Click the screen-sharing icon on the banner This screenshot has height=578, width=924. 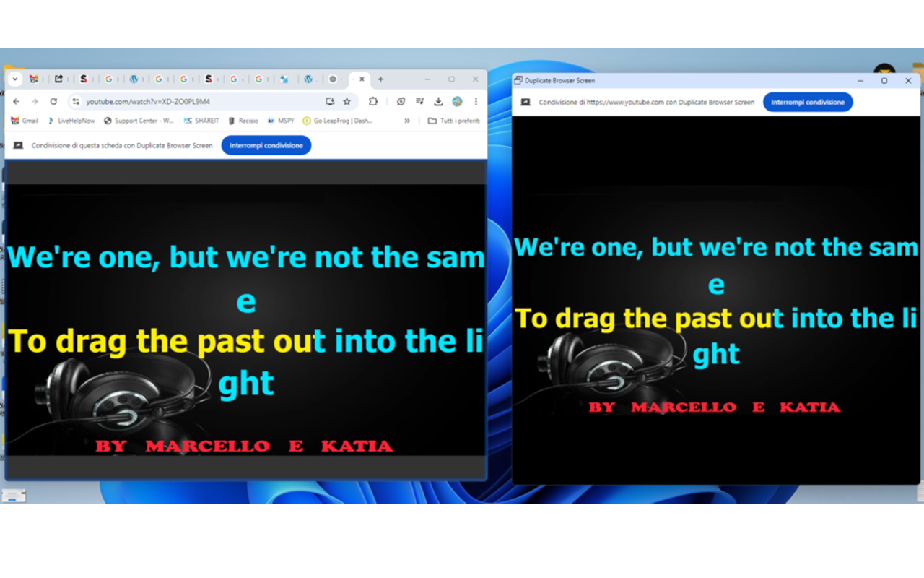17,144
